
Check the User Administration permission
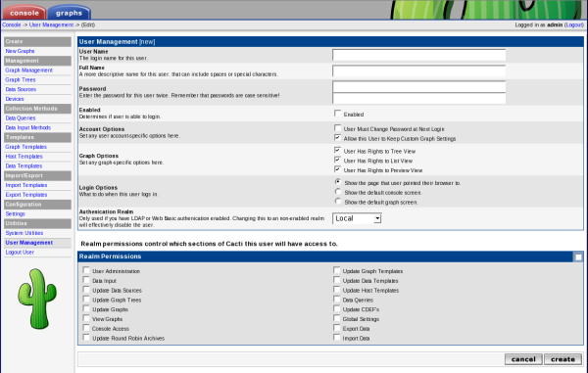point(86,270)
